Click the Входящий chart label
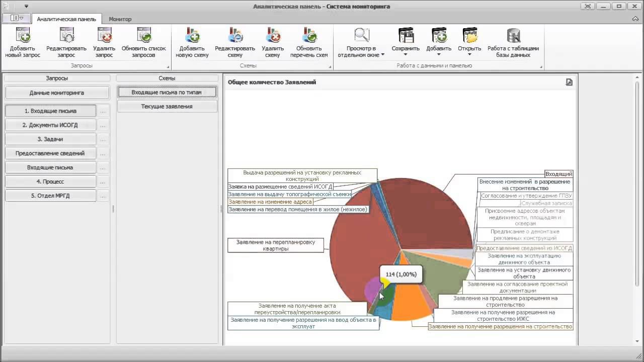 click(559, 174)
